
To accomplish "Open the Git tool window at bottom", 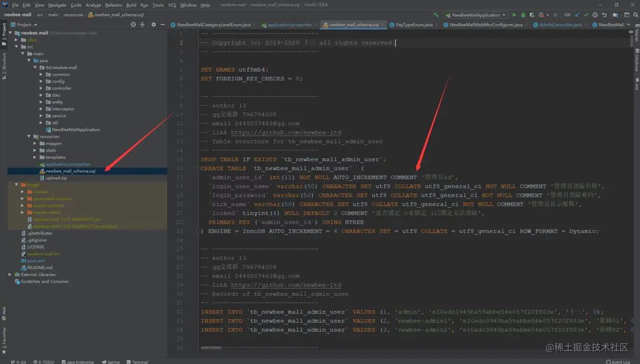I will click(x=18, y=362).
